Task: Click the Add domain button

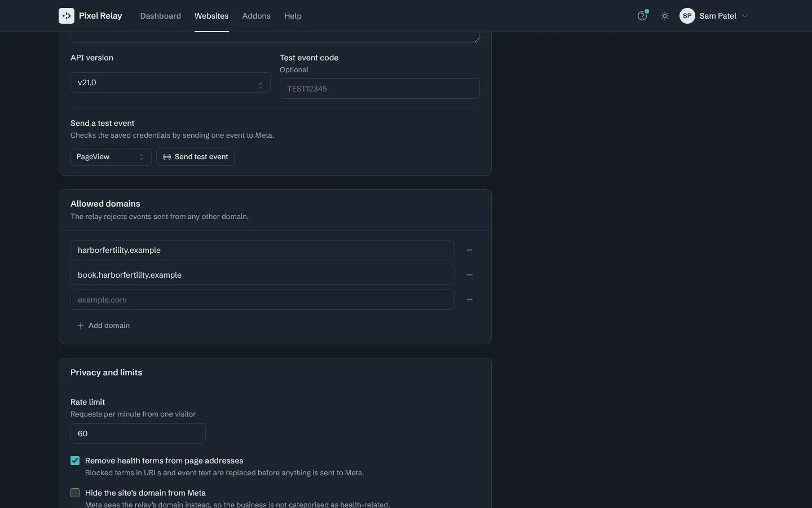Action: pos(103,326)
